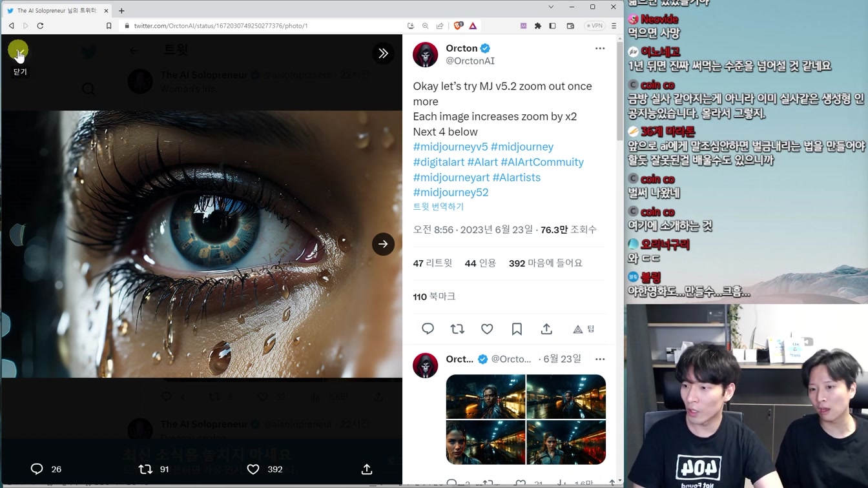Open the extensions puzzle icon
Image resolution: width=868 pixels, height=488 pixels.
coord(538,26)
